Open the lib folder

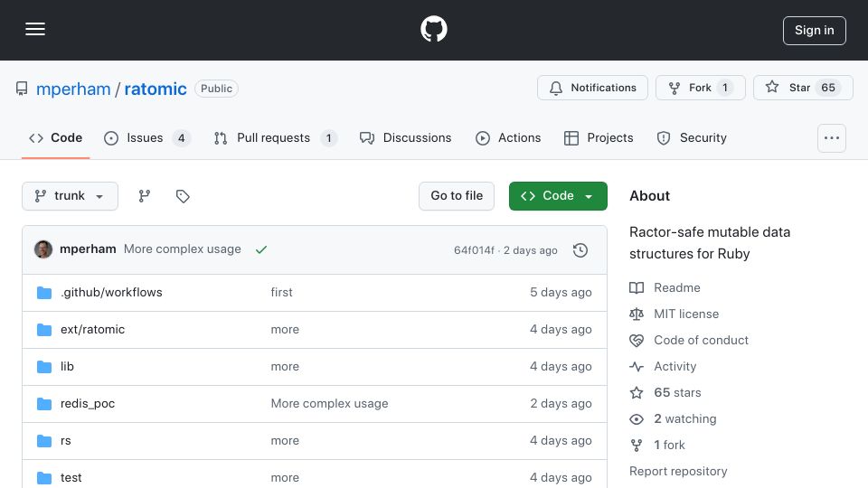(67, 366)
